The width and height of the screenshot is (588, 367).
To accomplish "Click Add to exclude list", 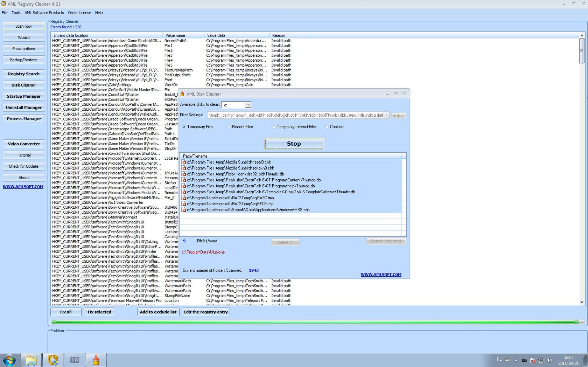I will click(x=158, y=312).
